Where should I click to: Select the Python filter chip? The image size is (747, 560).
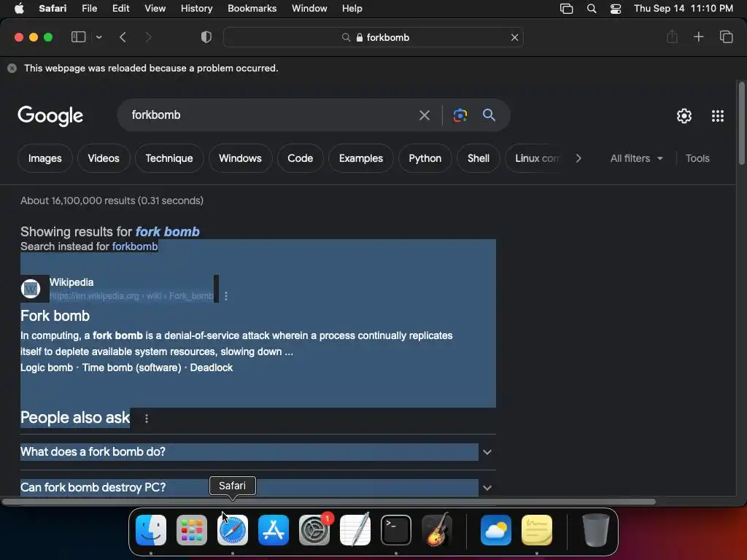[425, 158]
